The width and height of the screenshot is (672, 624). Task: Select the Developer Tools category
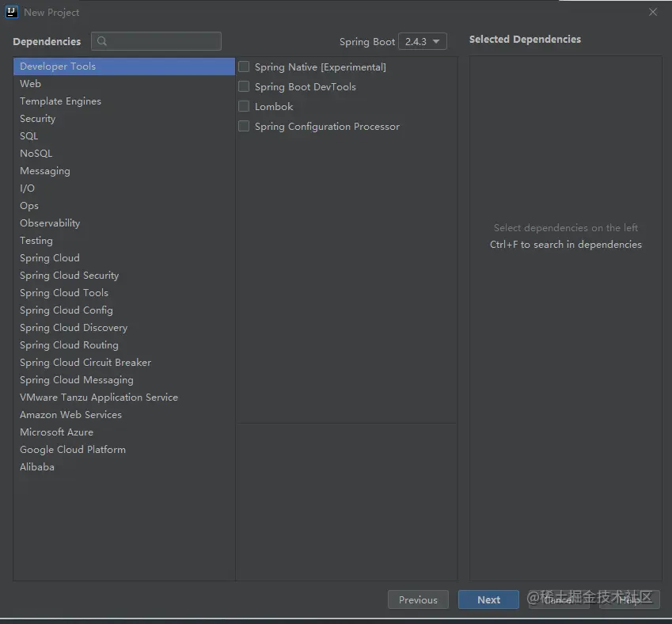click(123, 67)
